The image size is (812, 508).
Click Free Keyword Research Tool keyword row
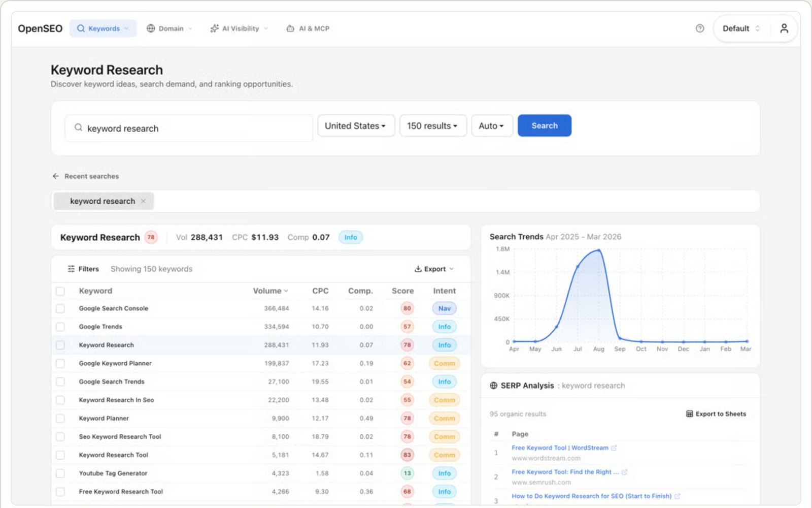[261, 491]
